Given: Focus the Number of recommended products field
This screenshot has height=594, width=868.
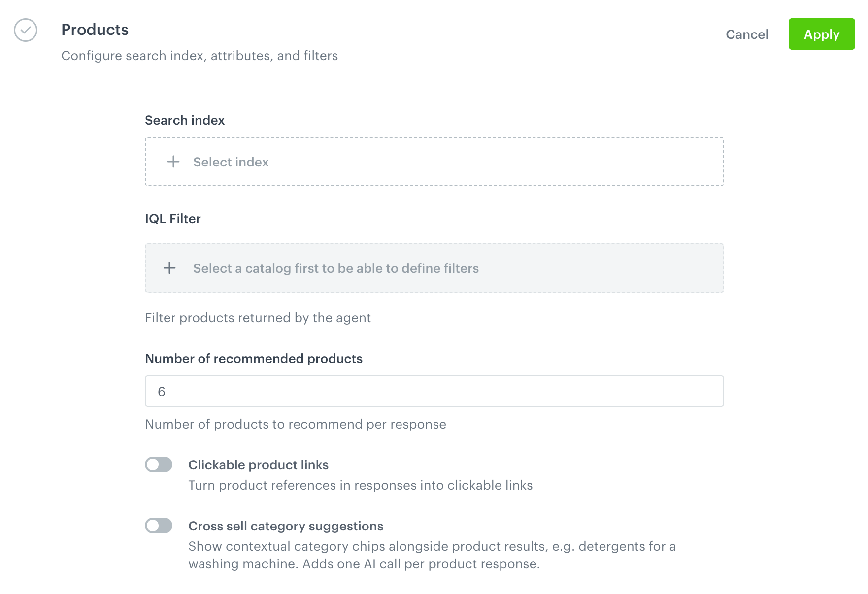Looking at the screenshot, I should pyautogui.click(x=434, y=391).
